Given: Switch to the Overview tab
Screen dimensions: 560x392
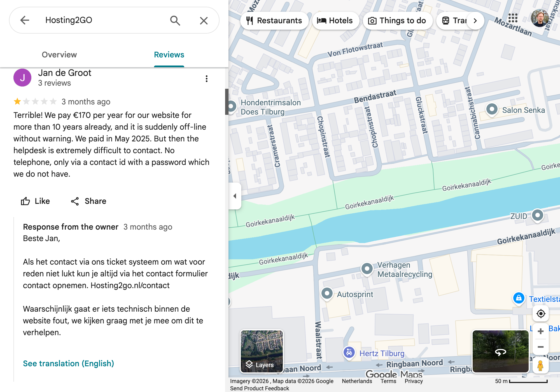Looking at the screenshot, I should tap(59, 55).
